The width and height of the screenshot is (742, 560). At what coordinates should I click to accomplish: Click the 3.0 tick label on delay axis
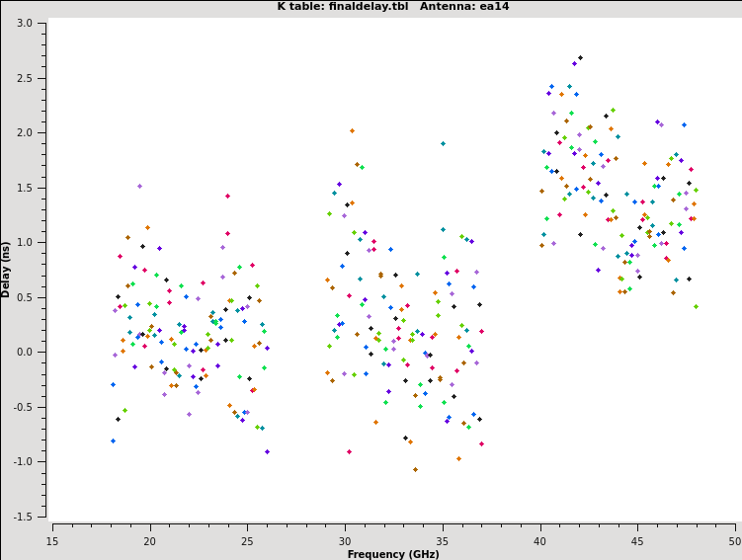26,23
